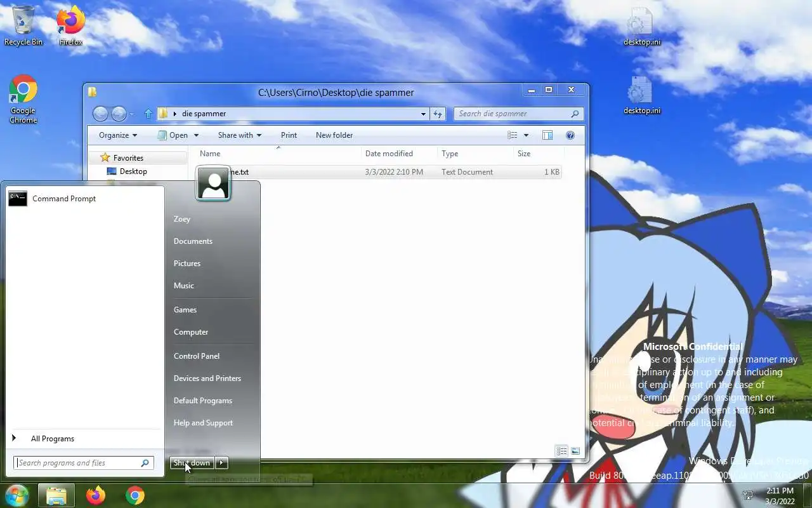Select the upper desktop.ini file icon
Screen dimensions: 812x508
(641, 25)
